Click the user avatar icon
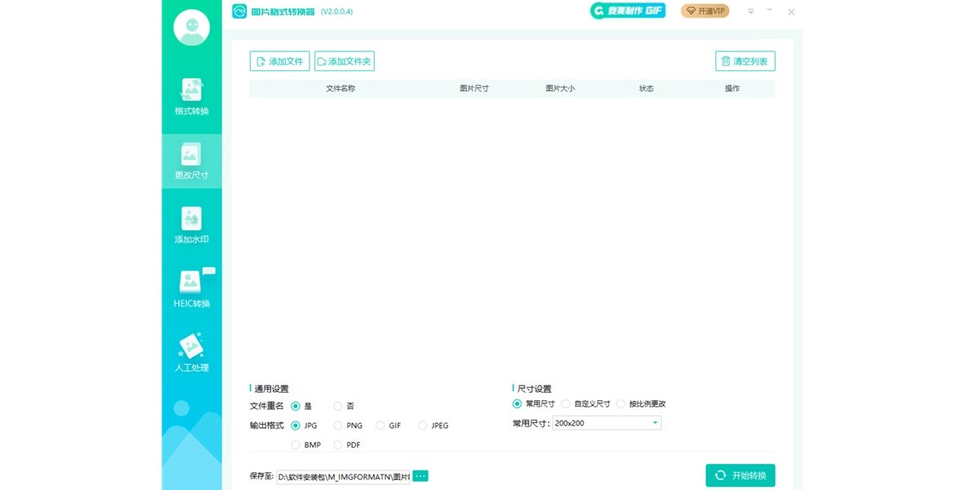Viewport: 980px width, 490px height. 191,27
